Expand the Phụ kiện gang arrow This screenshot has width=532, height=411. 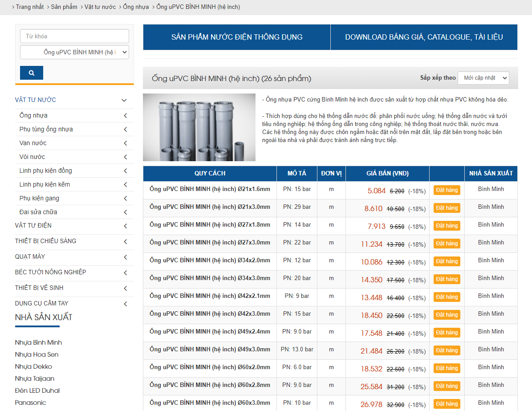click(126, 198)
